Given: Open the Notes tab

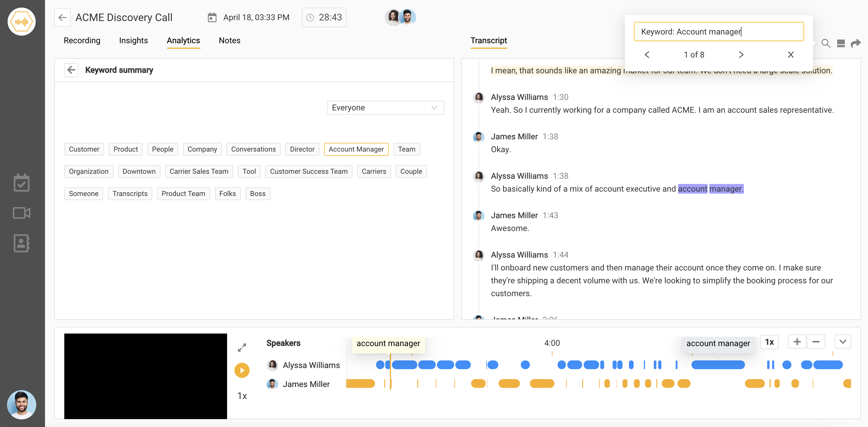Looking at the screenshot, I should 229,40.
